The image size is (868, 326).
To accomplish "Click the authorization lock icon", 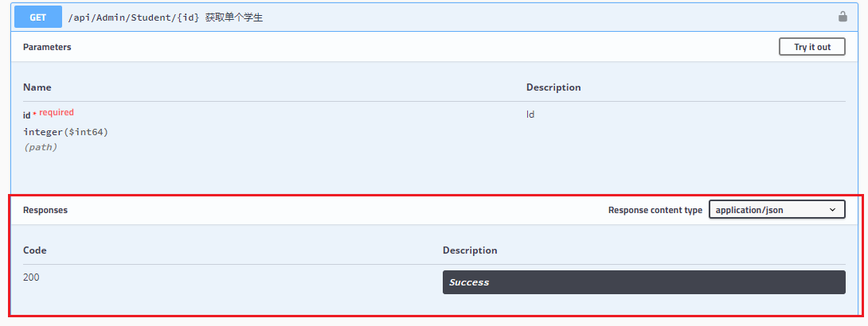I will tap(843, 16).
